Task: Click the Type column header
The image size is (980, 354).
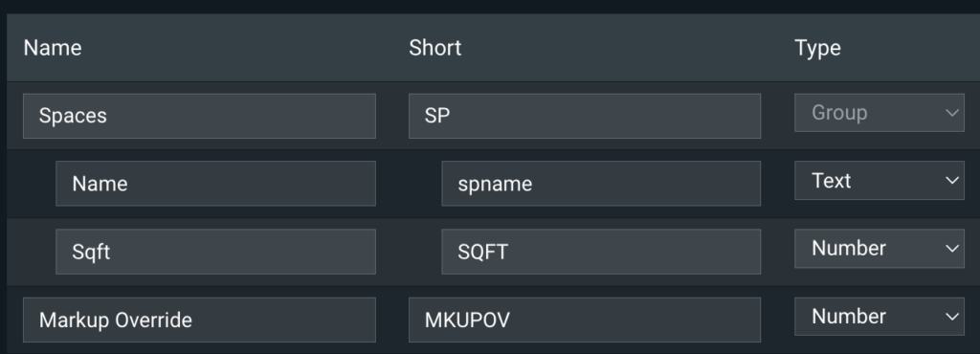Action: [x=817, y=48]
